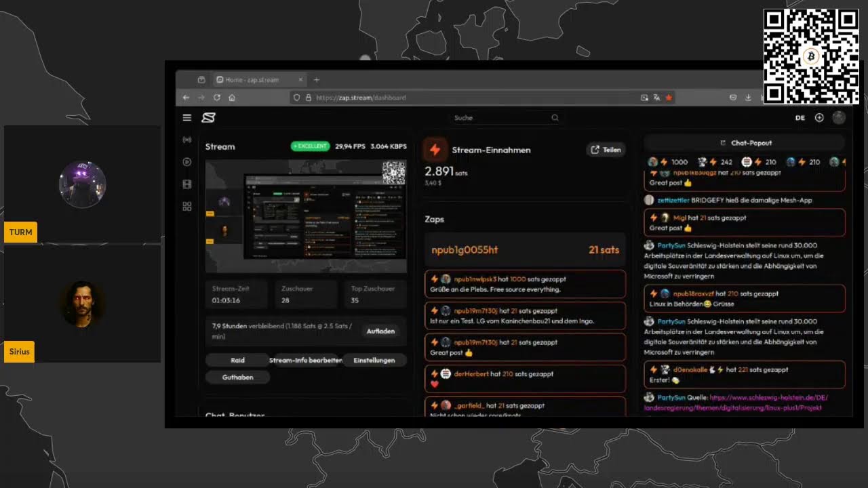Click the Suche search field
The height and width of the screenshot is (488, 868).
click(507, 117)
